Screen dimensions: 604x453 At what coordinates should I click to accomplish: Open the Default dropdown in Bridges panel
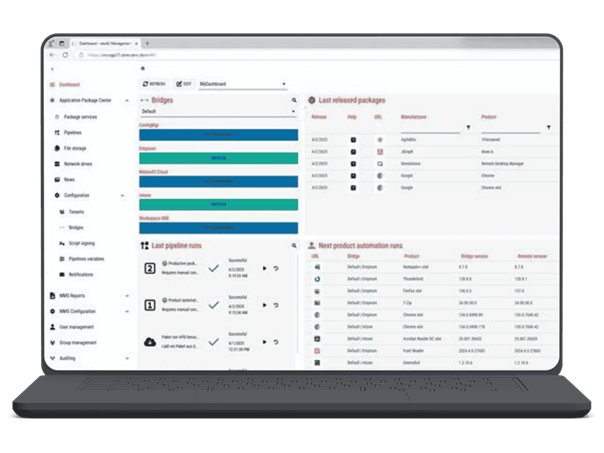(x=218, y=111)
